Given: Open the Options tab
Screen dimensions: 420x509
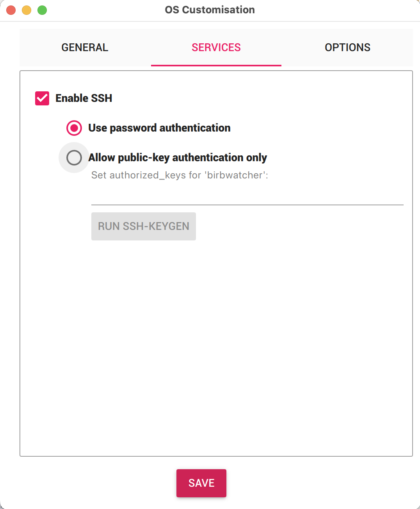Looking at the screenshot, I should click(x=347, y=48).
